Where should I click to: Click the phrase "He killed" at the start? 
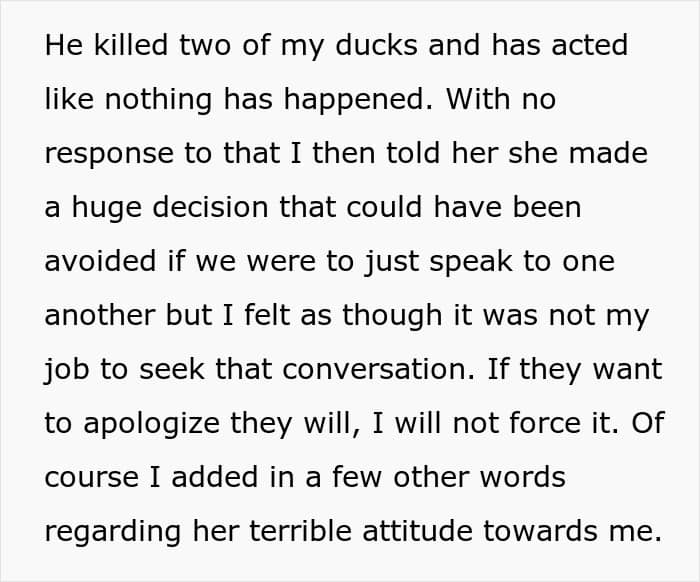[106, 45]
